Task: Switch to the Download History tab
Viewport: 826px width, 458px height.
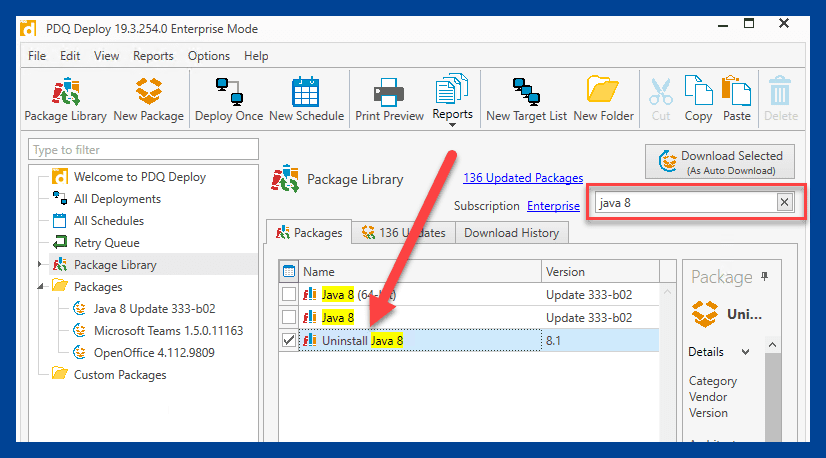Action: (512, 232)
